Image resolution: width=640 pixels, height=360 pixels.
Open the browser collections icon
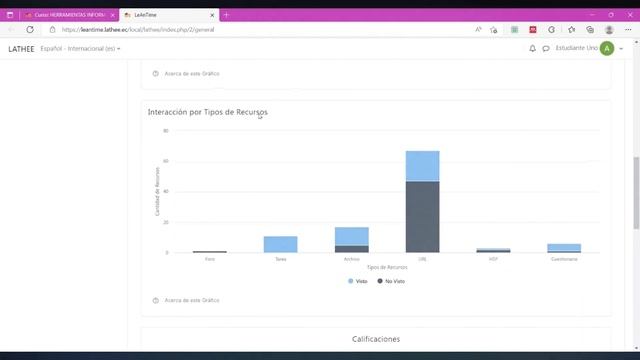click(x=590, y=30)
